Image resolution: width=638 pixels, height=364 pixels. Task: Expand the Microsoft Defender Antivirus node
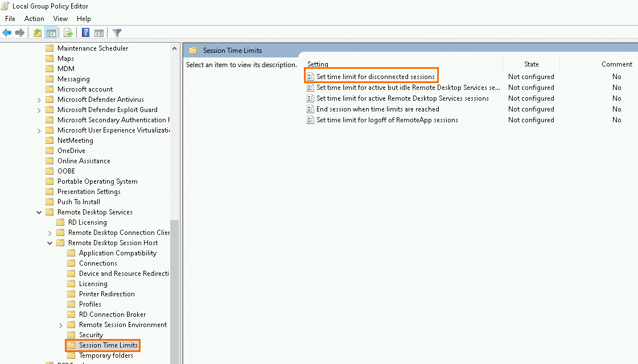(x=39, y=100)
